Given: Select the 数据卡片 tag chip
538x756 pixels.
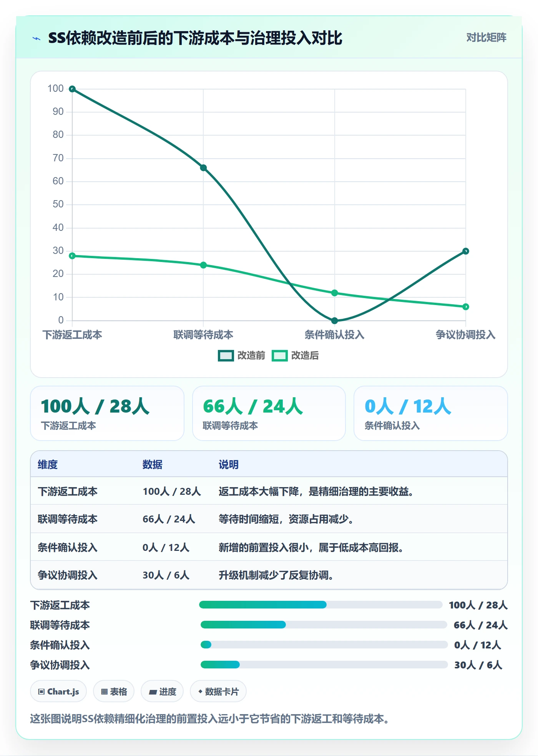Looking at the screenshot, I should 218,691.
